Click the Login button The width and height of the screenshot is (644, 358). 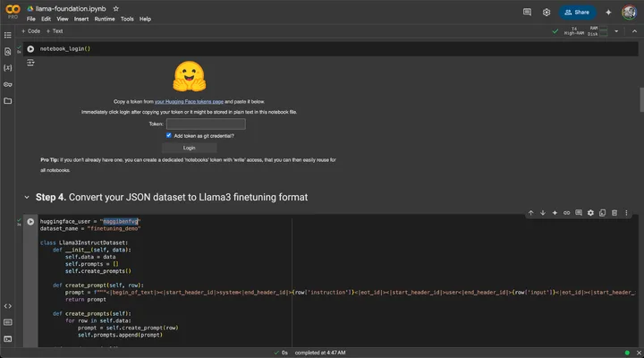tap(190, 148)
